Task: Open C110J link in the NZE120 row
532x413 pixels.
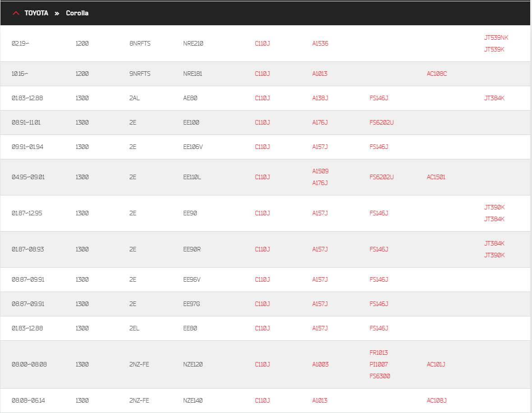Action: point(262,364)
